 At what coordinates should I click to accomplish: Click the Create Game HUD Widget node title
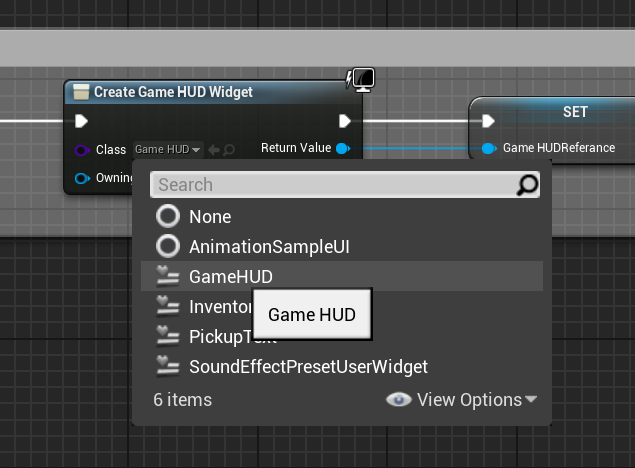(x=173, y=92)
